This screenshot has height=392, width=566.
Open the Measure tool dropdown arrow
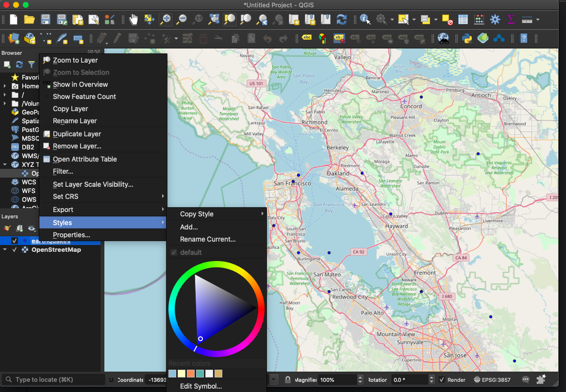pos(538,20)
